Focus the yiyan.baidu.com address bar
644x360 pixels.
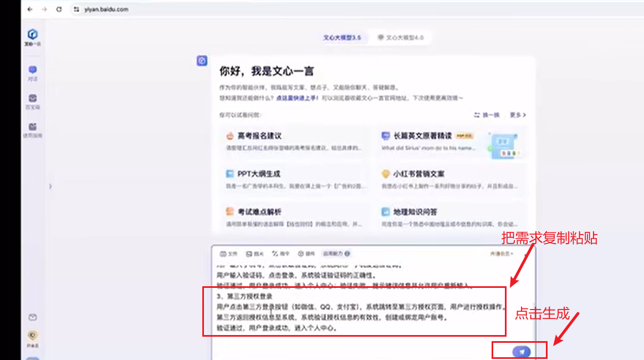pyautogui.click(x=106, y=9)
